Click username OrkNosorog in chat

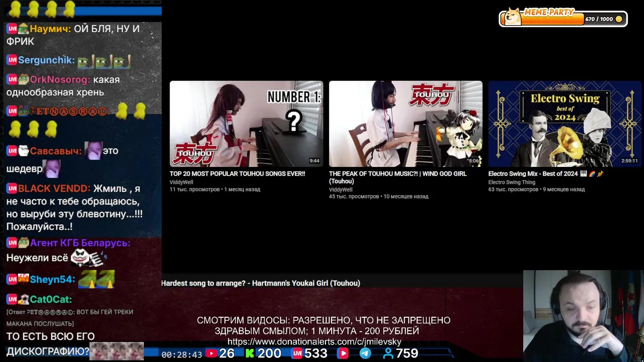pyautogui.click(x=60, y=79)
